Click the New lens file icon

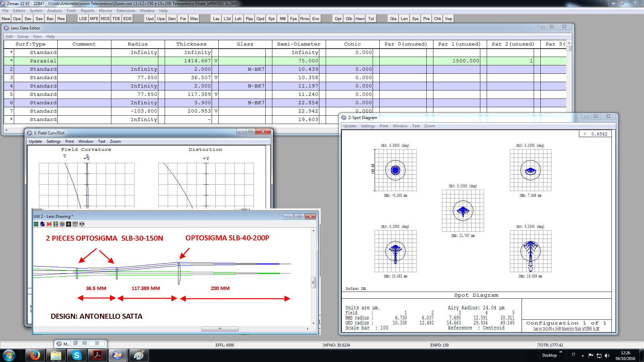pos(6,18)
